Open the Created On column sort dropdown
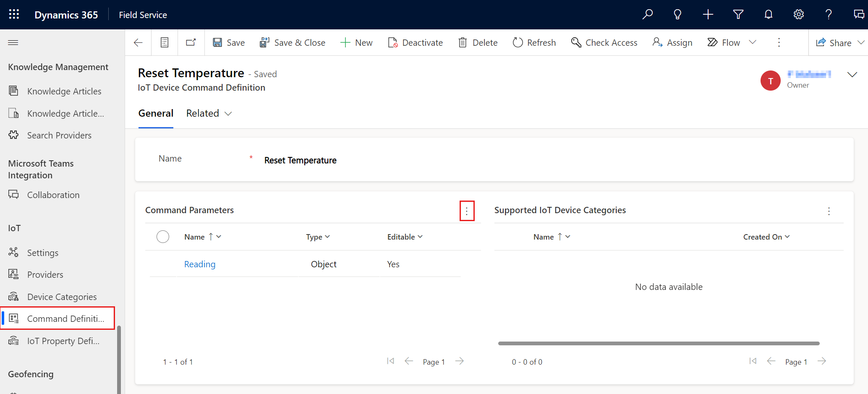 point(786,237)
